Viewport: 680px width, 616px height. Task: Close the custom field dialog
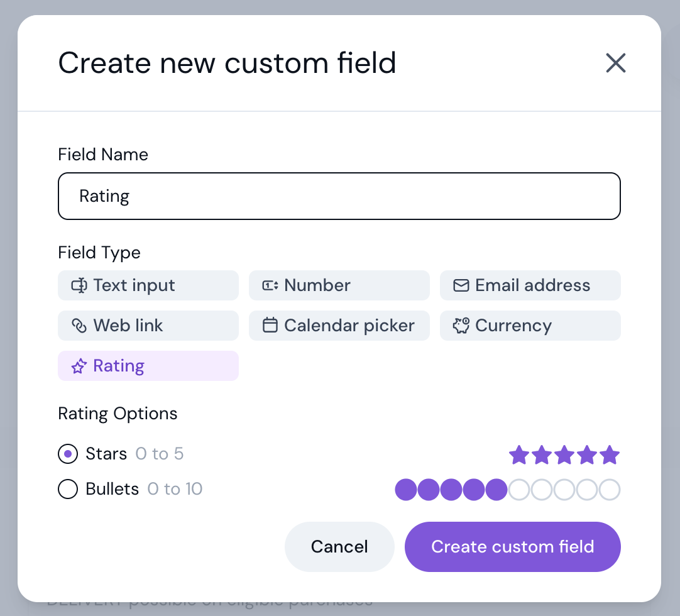pyautogui.click(x=616, y=63)
